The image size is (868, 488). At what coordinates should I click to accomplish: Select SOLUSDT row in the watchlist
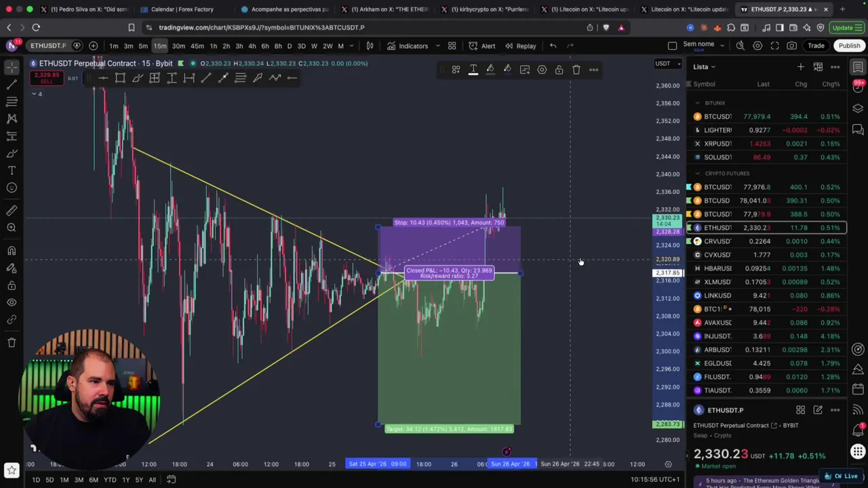pos(767,157)
